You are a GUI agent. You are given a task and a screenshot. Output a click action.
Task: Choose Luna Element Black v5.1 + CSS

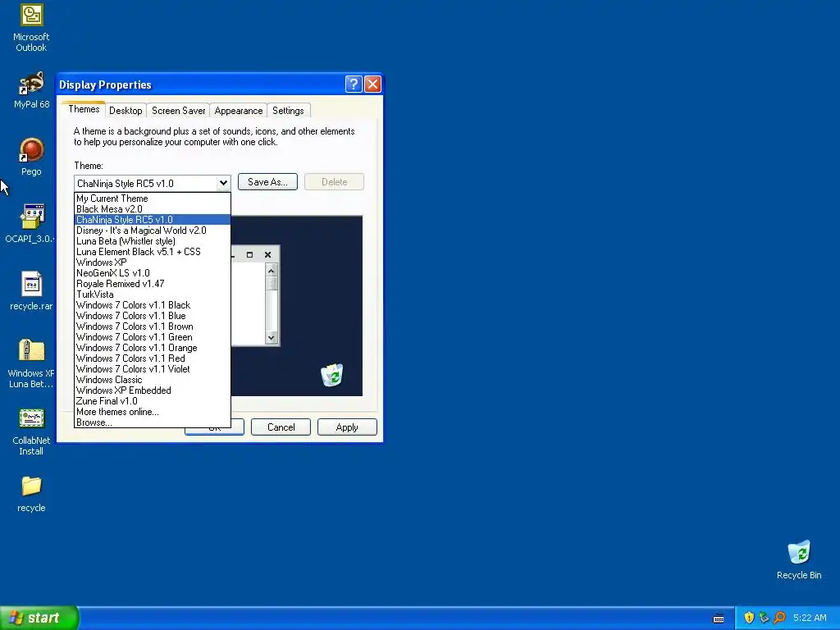pyautogui.click(x=152, y=252)
